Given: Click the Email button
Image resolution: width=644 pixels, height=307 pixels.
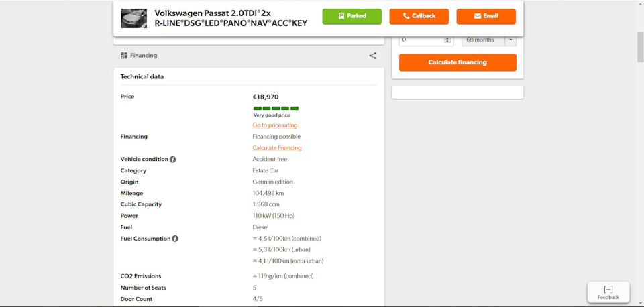Looking at the screenshot, I should [x=486, y=16].
